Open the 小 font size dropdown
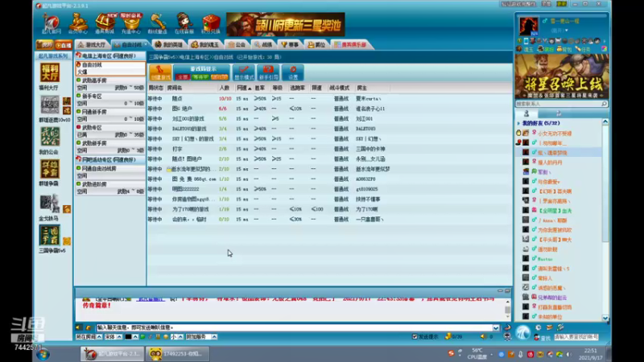The image size is (644, 362). pyautogui.click(x=177, y=336)
